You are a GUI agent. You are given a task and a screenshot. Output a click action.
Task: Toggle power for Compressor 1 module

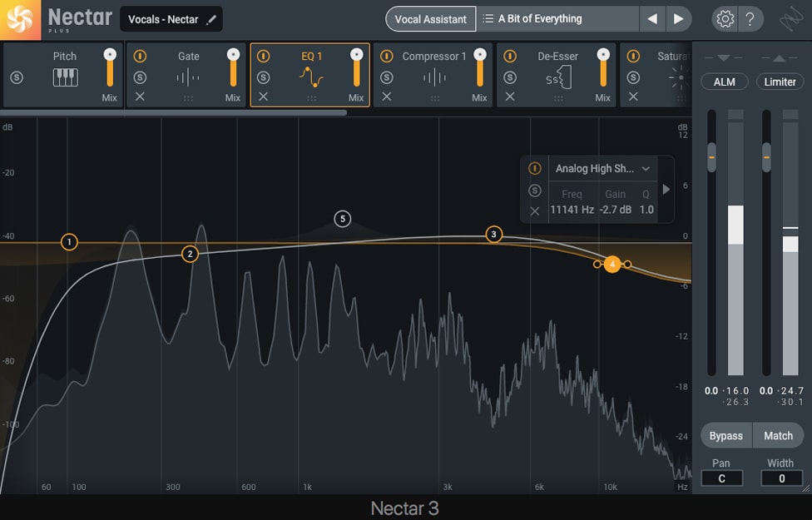[386, 56]
